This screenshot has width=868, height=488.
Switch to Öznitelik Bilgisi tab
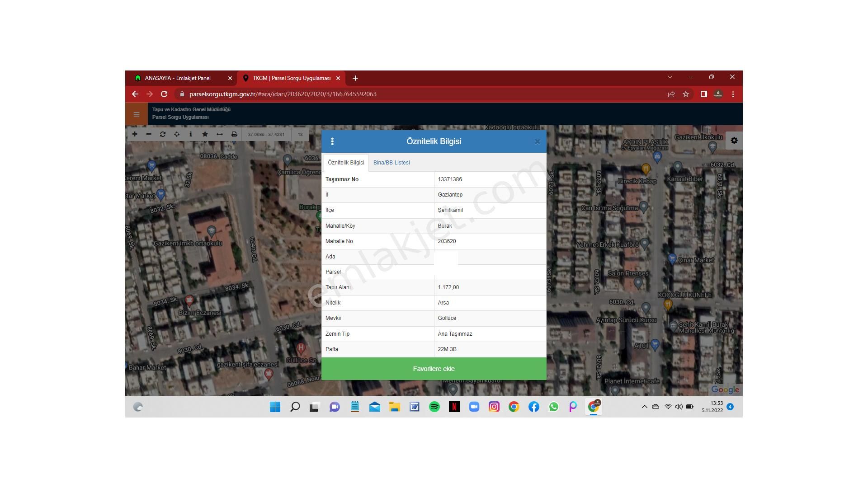point(346,163)
